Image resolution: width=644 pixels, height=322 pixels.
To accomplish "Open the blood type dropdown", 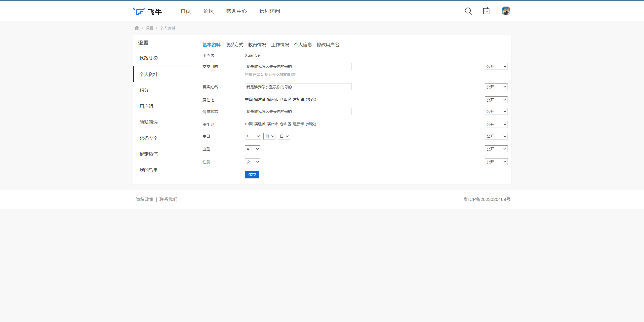I will point(253,149).
